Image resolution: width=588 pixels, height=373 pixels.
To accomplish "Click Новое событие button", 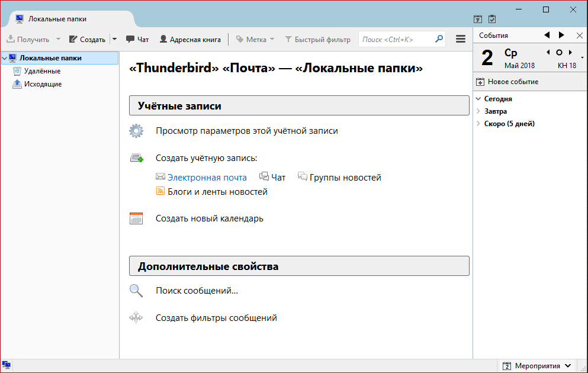I will coord(507,81).
